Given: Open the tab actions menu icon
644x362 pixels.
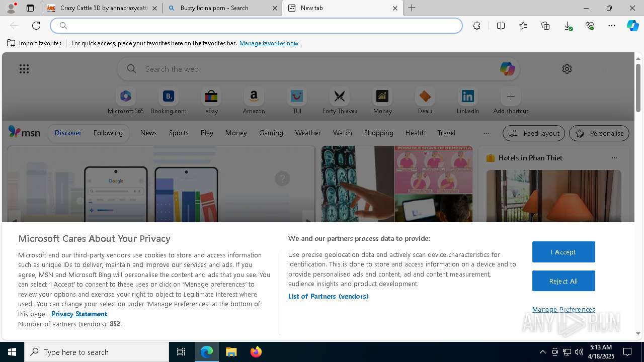Looking at the screenshot, I should pos(30,8).
